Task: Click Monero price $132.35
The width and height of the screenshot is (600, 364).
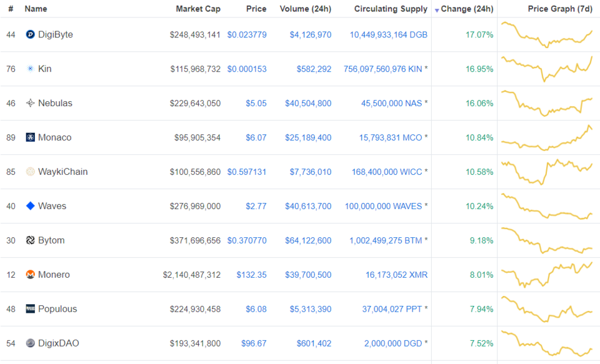Action: (251, 275)
